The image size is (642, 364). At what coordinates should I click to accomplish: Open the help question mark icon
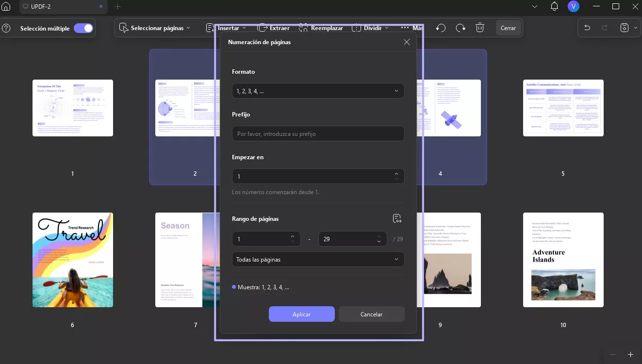click(6, 28)
